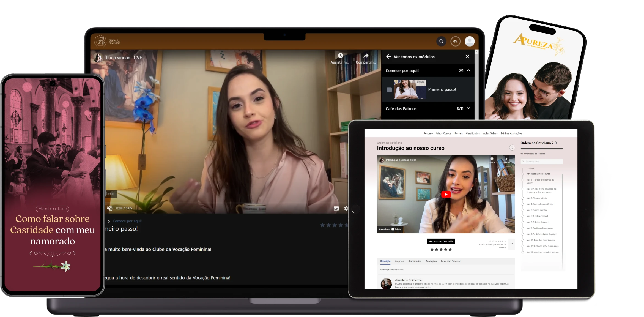Image resolution: width=644 pixels, height=317 pixels.
Task: Go to next lesson with the arrow button
Action: coord(511,244)
